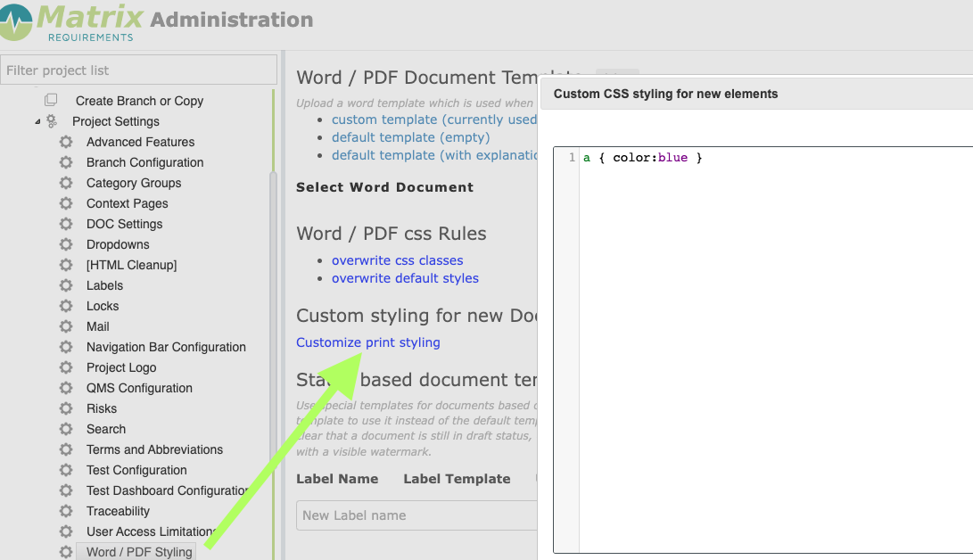The width and height of the screenshot is (973, 560).
Task: Open Traceability settings
Action: [x=118, y=510]
